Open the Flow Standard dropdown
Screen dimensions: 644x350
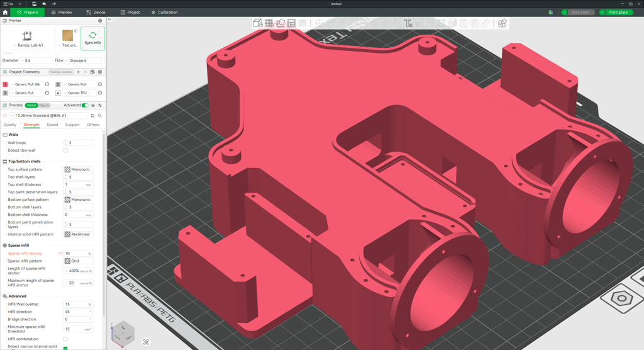click(x=83, y=60)
